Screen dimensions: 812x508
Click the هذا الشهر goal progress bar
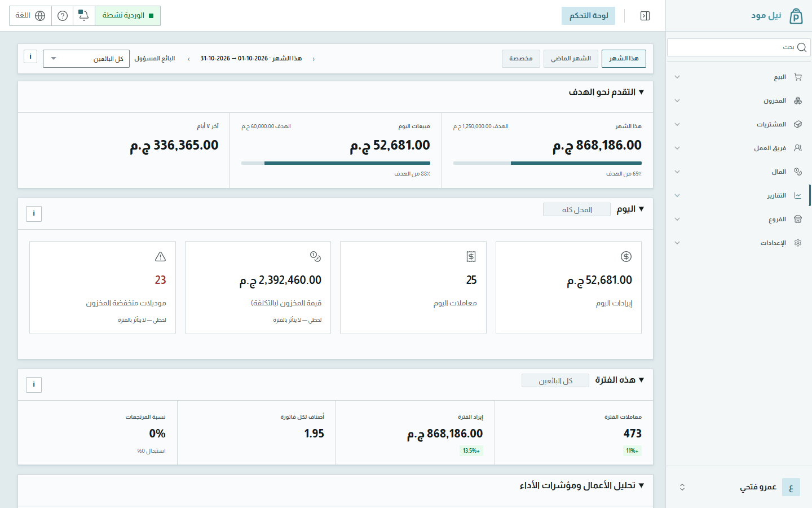coord(548,163)
